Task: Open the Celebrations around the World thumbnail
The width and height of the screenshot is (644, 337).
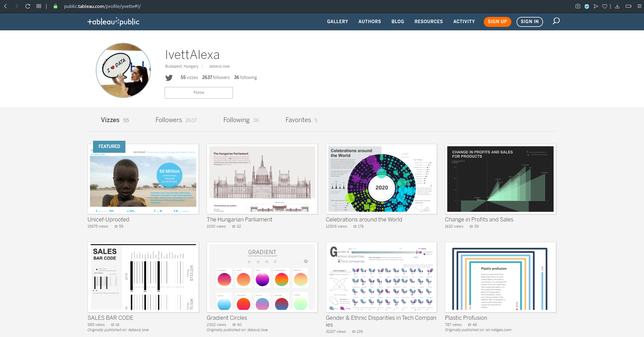Action: pos(381,179)
